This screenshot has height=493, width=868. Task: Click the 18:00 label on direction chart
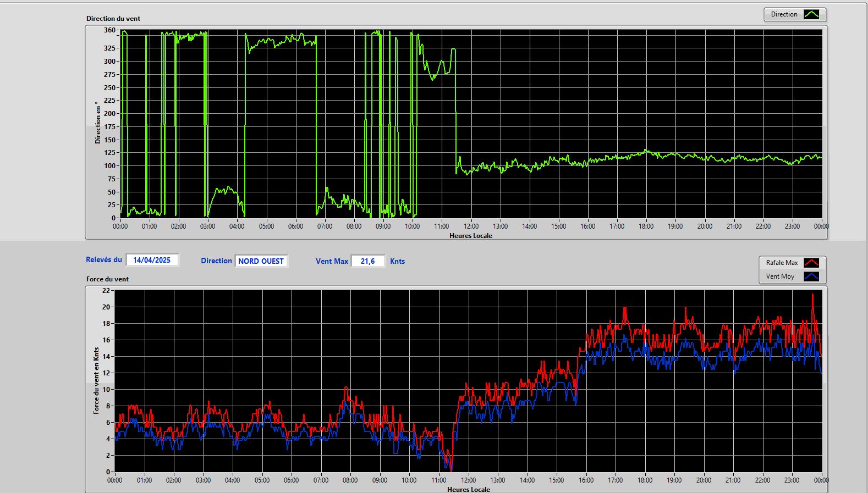tap(646, 226)
